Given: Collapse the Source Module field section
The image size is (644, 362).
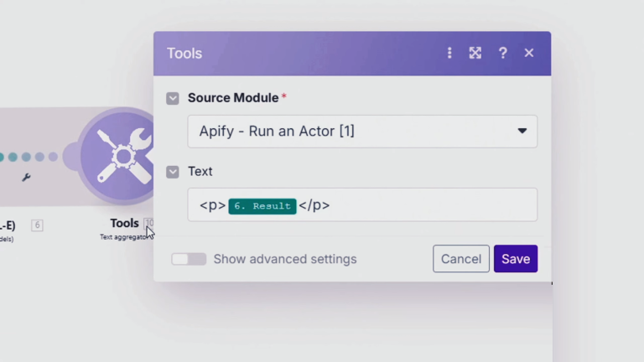Looking at the screenshot, I should pyautogui.click(x=173, y=98).
